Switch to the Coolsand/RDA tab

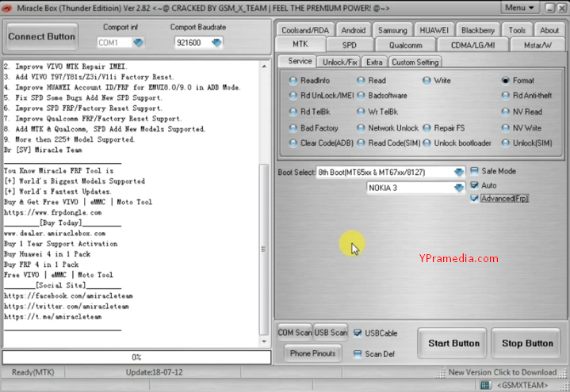pyautogui.click(x=305, y=30)
